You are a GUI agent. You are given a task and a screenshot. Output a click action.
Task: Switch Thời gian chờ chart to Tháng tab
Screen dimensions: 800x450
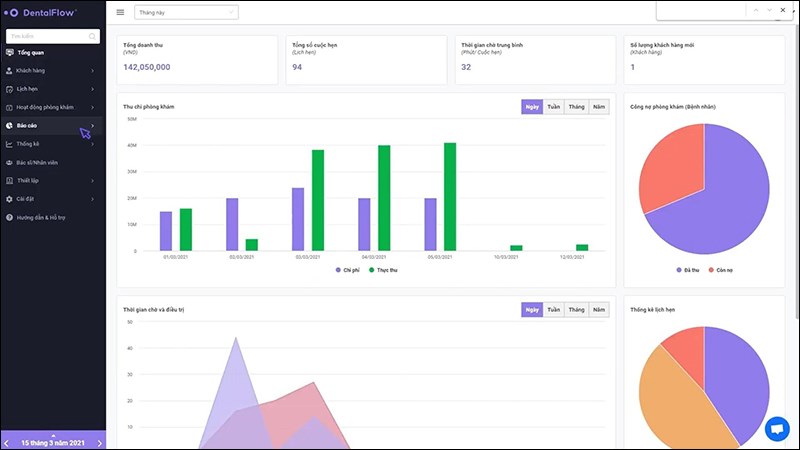click(x=577, y=310)
